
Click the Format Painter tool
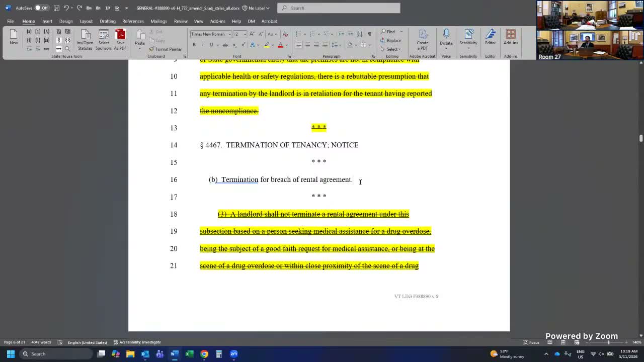(166, 49)
